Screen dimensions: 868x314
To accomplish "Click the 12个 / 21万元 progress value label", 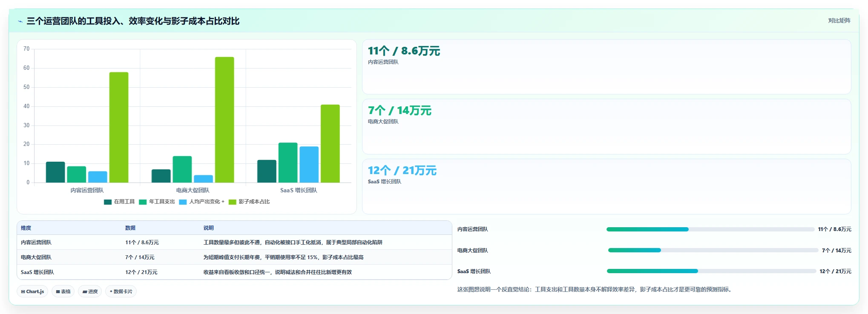I will tap(835, 271).
